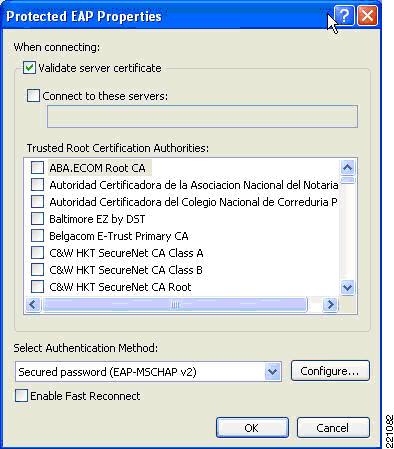The height and width of the screenshot is (449, 394).
Task: Toggle Enable Fast Reconnect checkbox
Action: (x=21, y=396)
